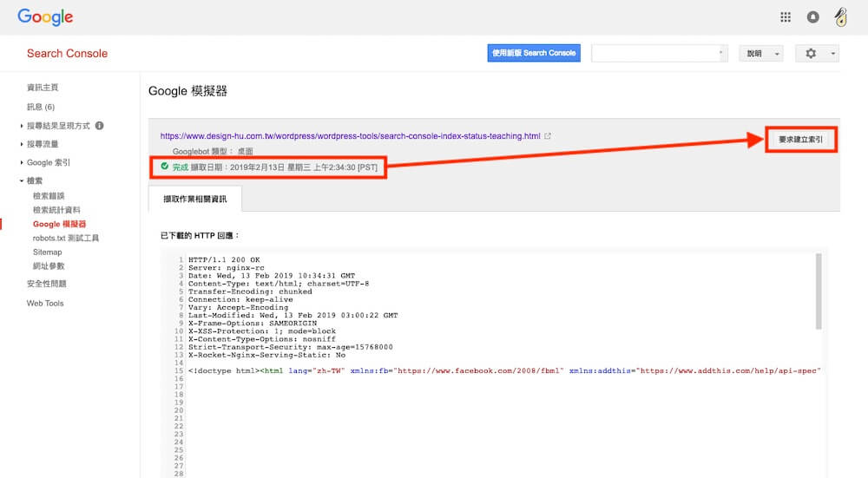
Task: Expand the Google 索引 sidebar section
Action: pyautogui.click(x=48, y=162)
